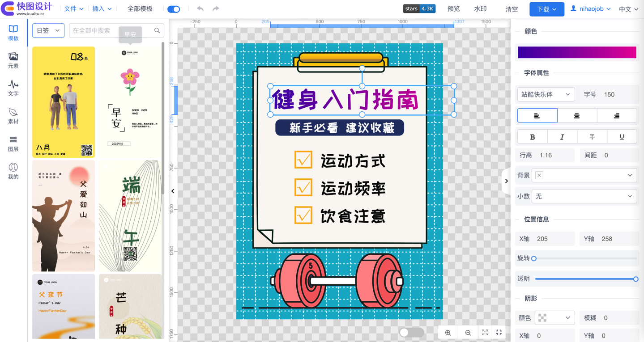Screen dimensions: 644x342
Task: Expand the 背景 dropdown in the right panel
Action: tap(584, 175)
